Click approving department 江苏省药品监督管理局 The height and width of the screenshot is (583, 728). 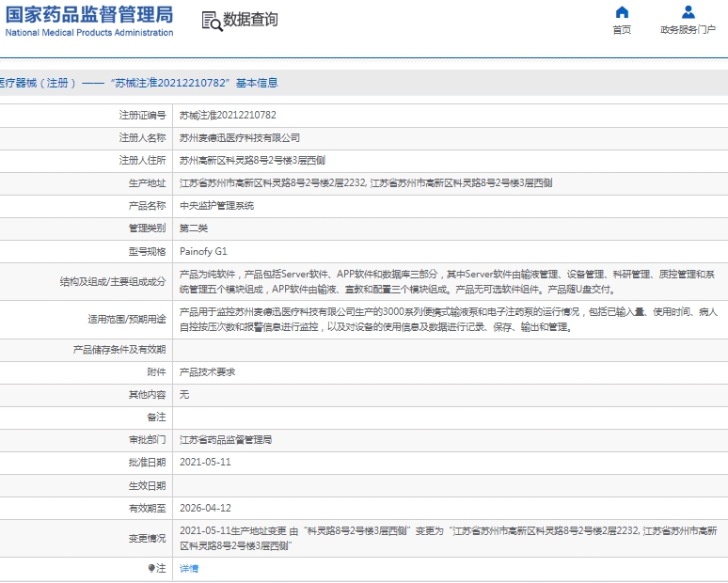pos(226,439)
